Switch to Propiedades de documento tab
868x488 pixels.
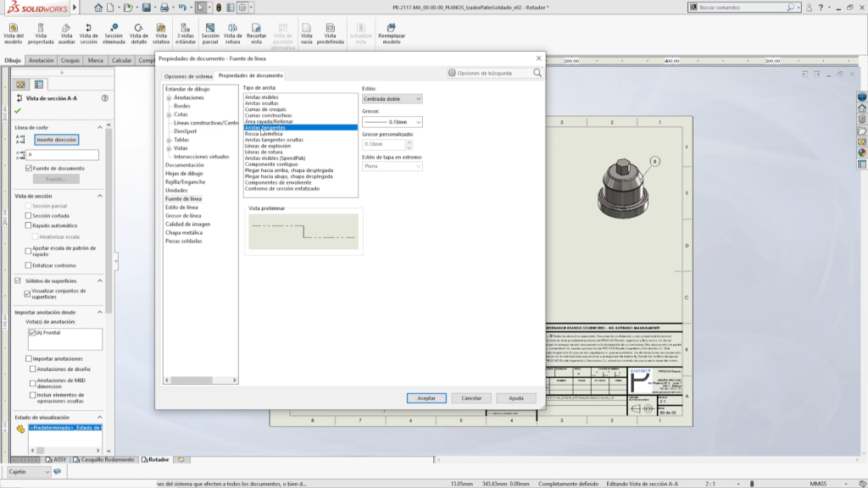click(x=251, y=75)
